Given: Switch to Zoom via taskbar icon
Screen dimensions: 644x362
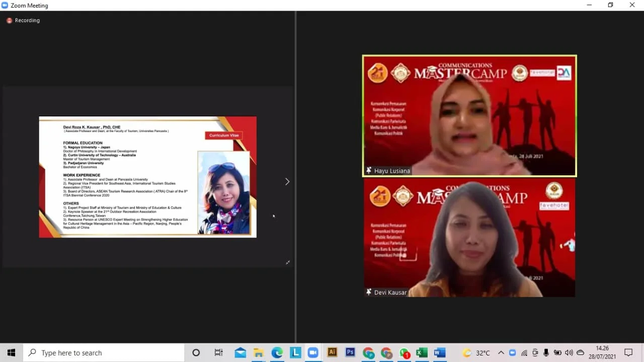Looking at the screenshot, I should click(x=313, y=353).
